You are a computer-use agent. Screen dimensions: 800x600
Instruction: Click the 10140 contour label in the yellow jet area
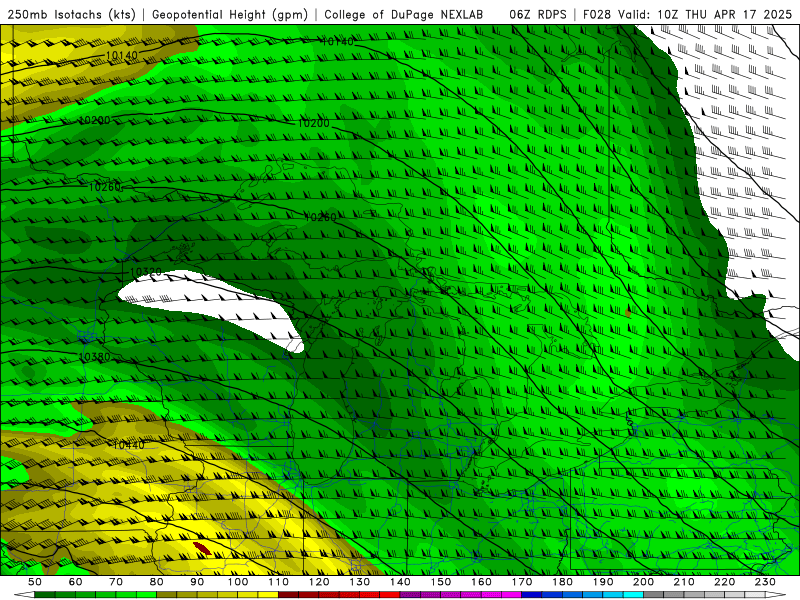(121, 55)
